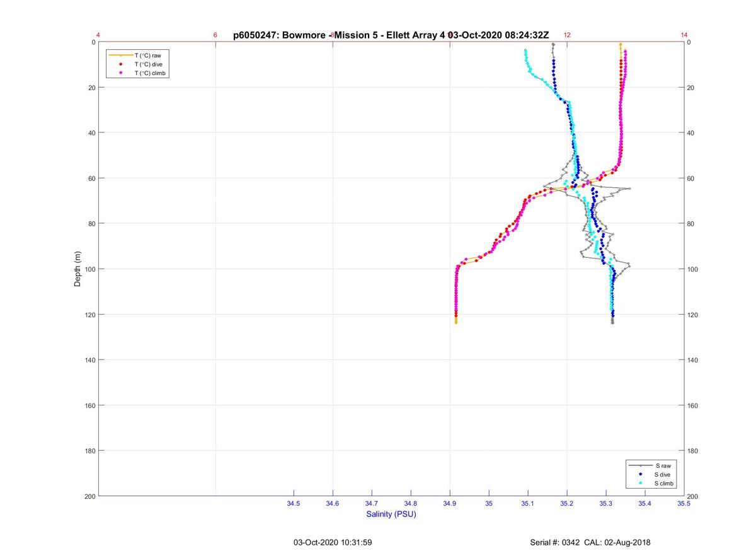The height and width of the screenshot is (558, 756).
Task: Click the 20 tick on the right depth axis
Action: pos(691,88)
